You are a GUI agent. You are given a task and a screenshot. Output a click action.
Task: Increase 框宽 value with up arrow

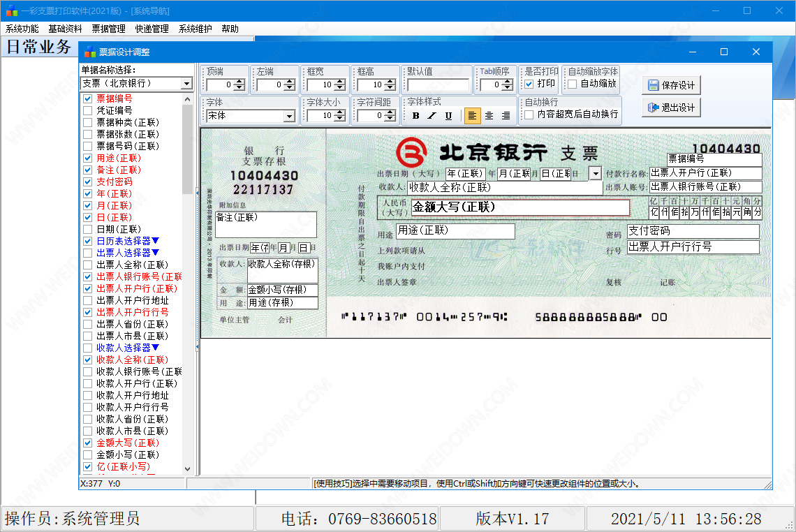pos(339,82)
